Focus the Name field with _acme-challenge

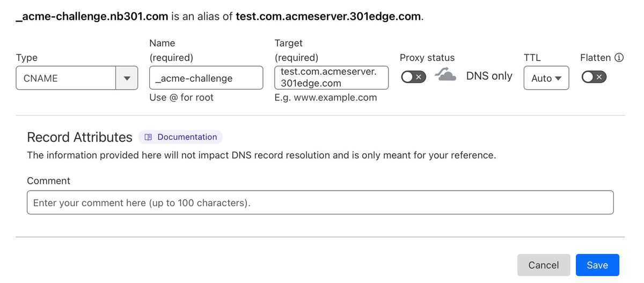(206, 78)
